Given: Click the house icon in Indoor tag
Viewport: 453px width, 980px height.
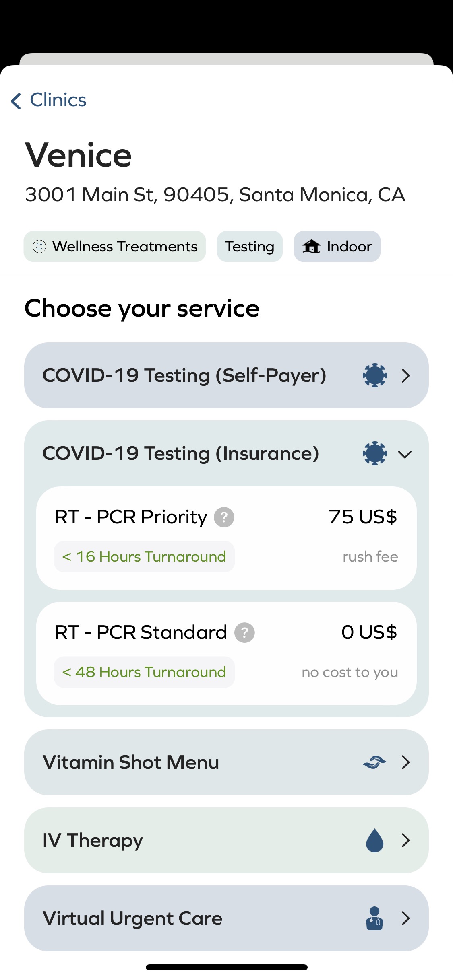Looking at the screenshot, I should click(x=311, y=246).
